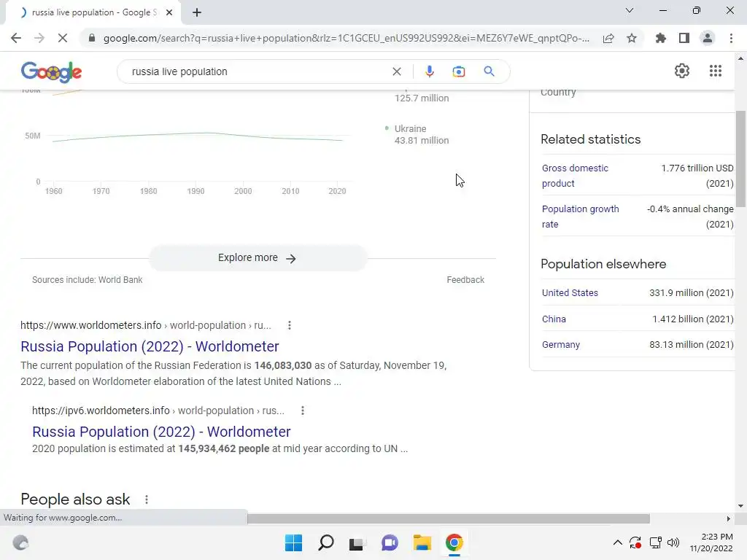Search by image with the camera icon
The width and height of the screenshot is (747, 560).
[459, 71]
